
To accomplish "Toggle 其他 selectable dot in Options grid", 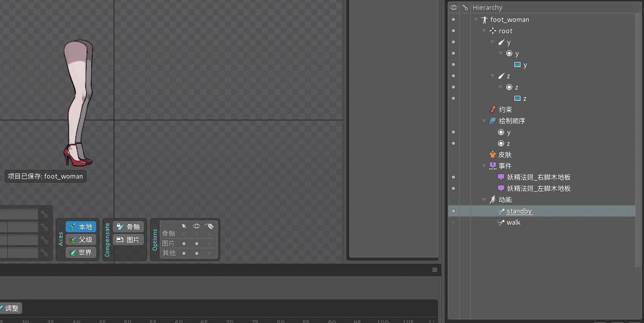I will coord(184,253).
